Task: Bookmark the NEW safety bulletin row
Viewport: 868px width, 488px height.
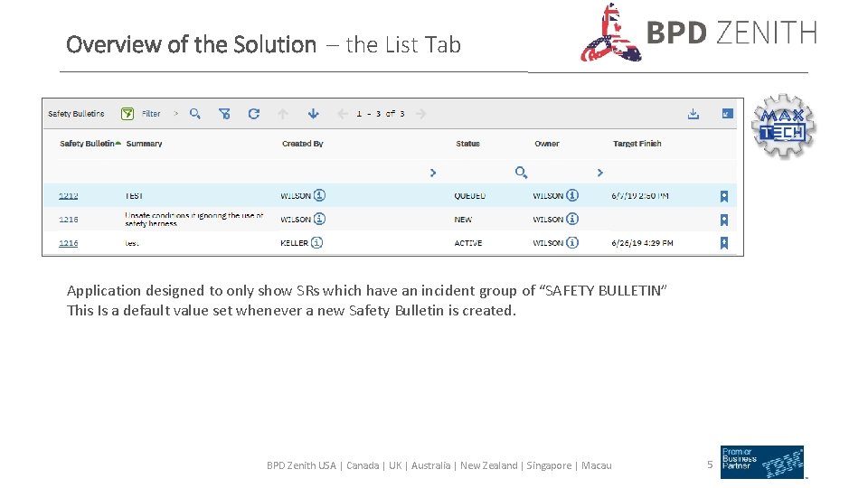Action: (724, 220)
